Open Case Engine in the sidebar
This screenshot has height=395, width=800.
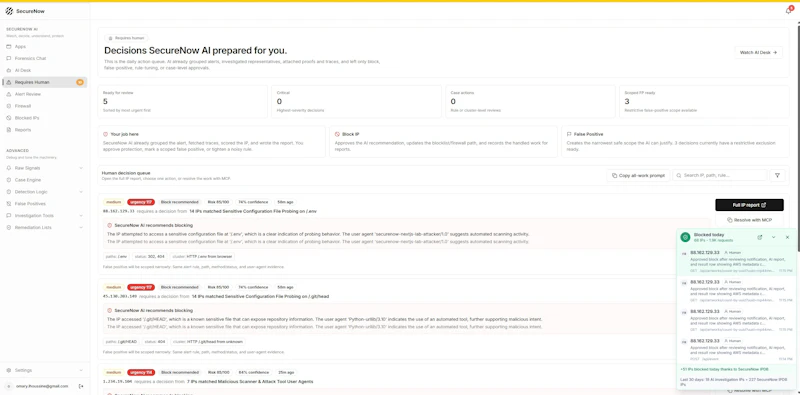tap(44, 180)
